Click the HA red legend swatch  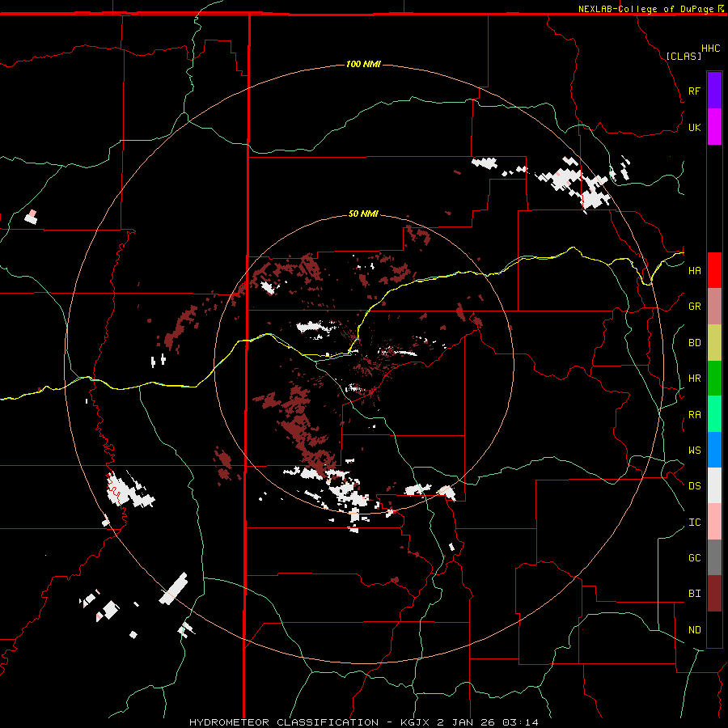tap(714, 270)
